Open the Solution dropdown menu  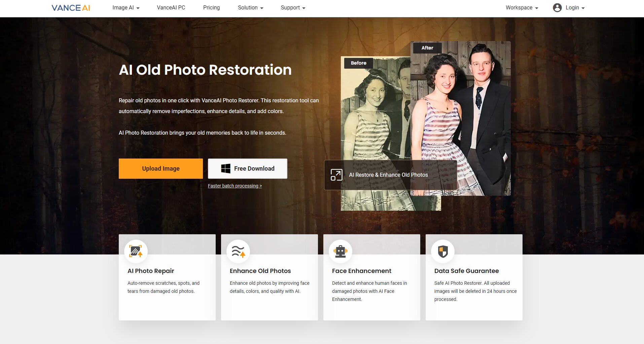[x=250, y=8]
